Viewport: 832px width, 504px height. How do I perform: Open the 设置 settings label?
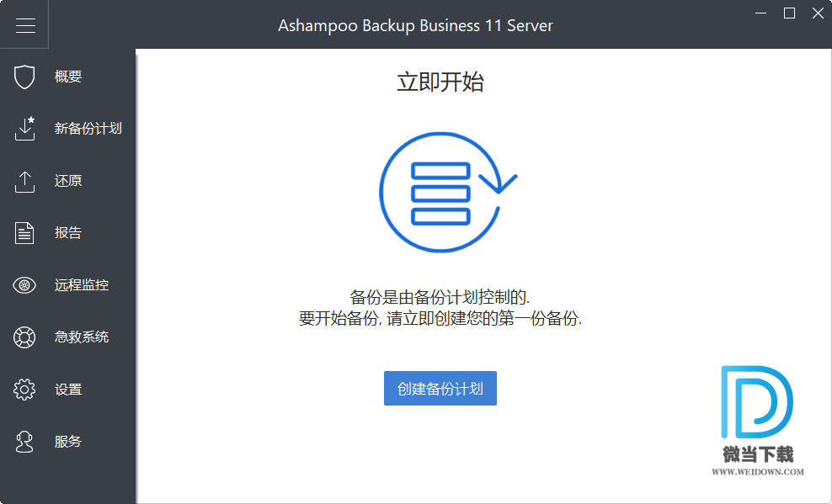68,390
